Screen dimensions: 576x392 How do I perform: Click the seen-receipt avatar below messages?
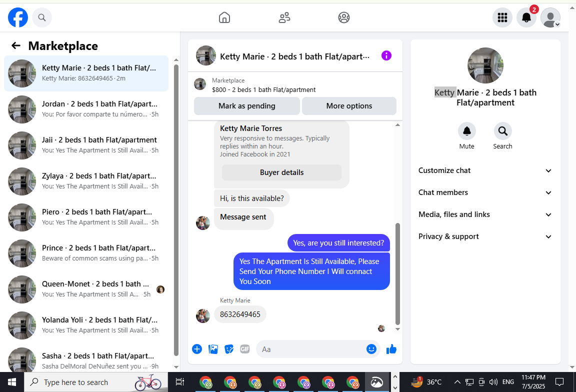[x=381, y=328]
